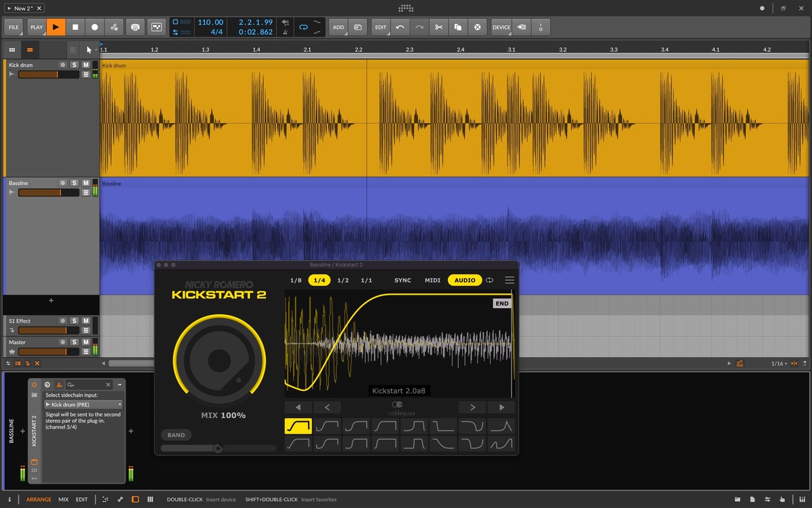Switch to the EDIT view tab
Image resolution: width=812 pixels, height=508 pixels.
coord(81,500)
